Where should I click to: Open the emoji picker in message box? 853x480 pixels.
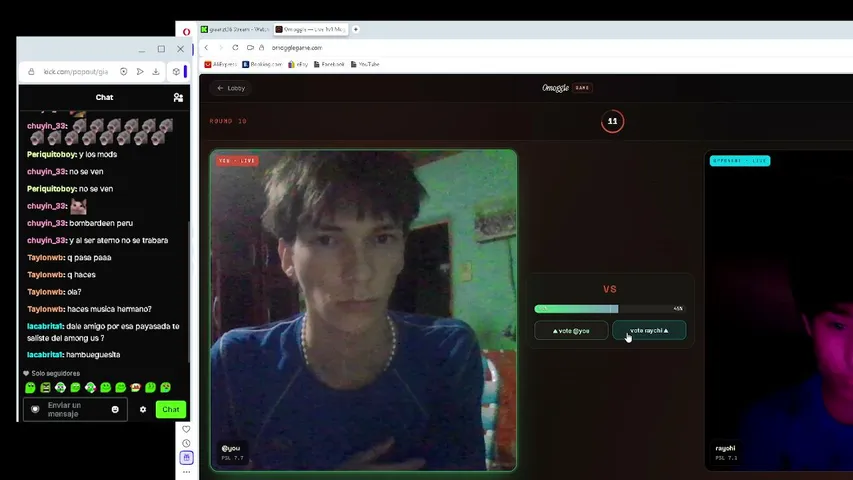[x=115, y=409]
